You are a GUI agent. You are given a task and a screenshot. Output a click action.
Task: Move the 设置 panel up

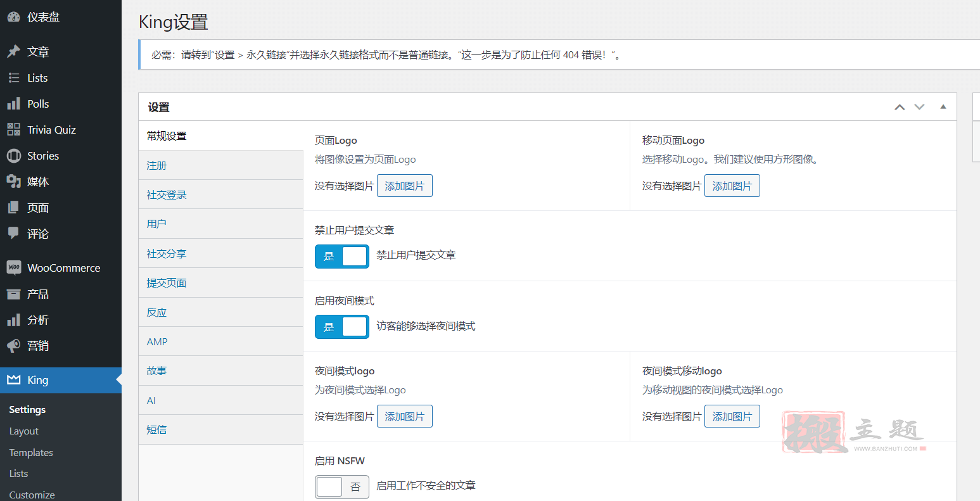pyautogui.click(x=900, y=107)
